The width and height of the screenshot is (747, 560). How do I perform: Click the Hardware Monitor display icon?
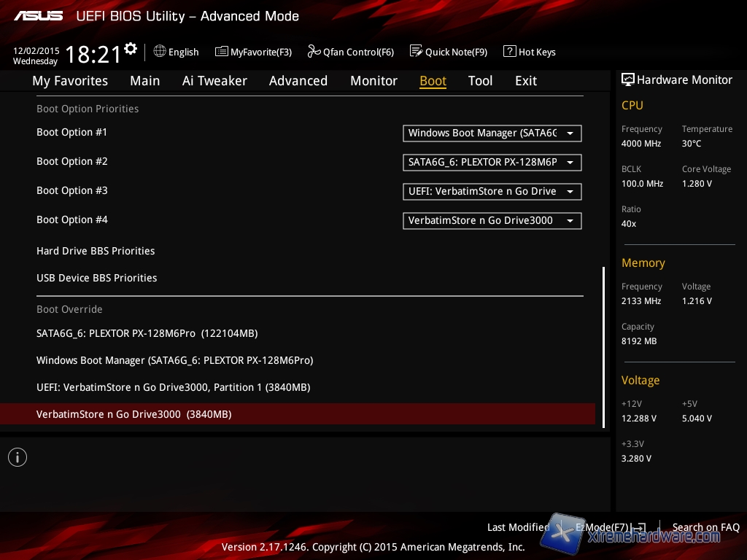pyautogui.click(x=627, y=79)
